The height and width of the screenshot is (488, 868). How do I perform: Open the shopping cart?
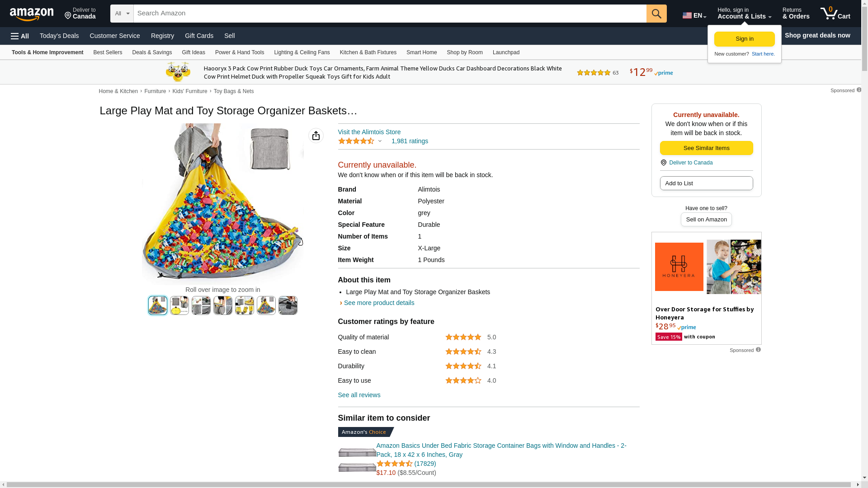coord(835,14)
